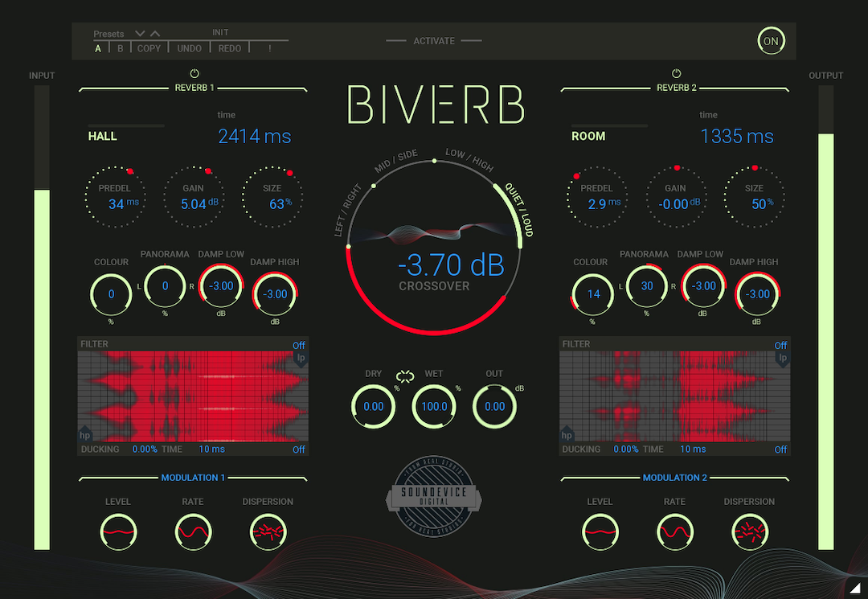868x599 pixels.
Task: Open the HALL reverb type selector
Action: click(x=103, y=136)
